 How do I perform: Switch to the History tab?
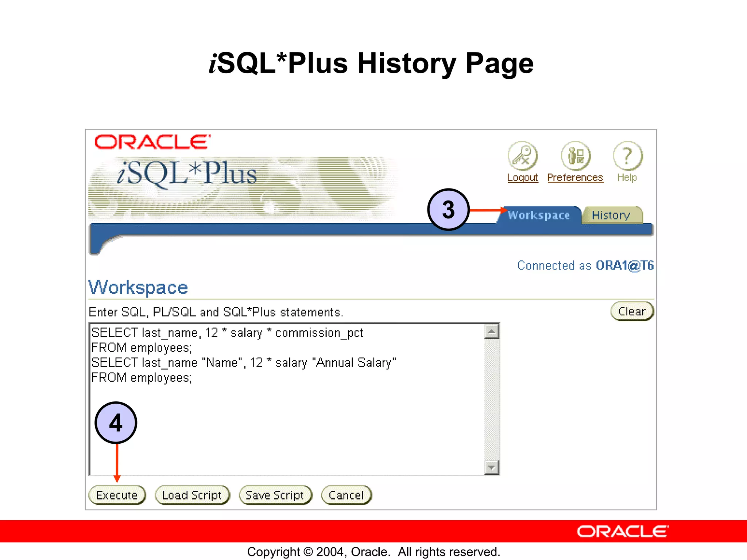point(611,215)
